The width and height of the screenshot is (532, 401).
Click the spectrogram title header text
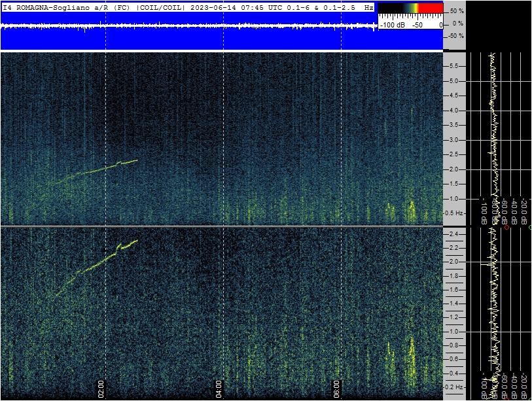click(188, 7)
